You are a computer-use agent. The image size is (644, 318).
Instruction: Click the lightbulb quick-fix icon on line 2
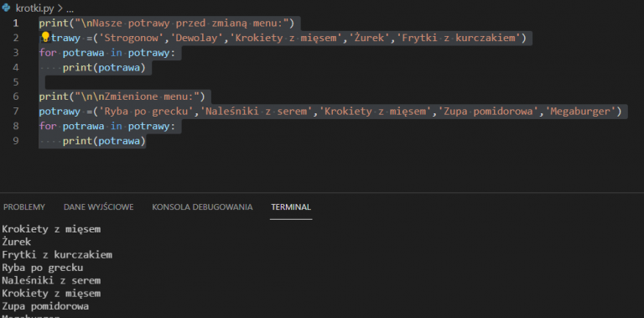click(x=45, y=37)
